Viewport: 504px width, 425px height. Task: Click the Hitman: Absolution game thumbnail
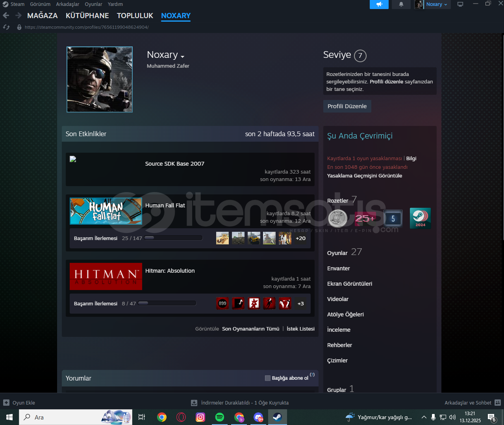[x=106, y=276]
